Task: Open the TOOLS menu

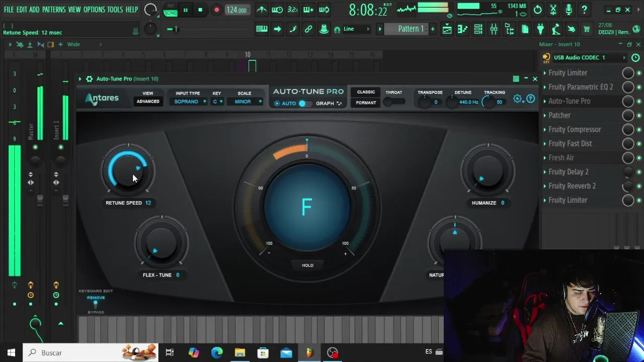Action: click(x=115, y=10)
